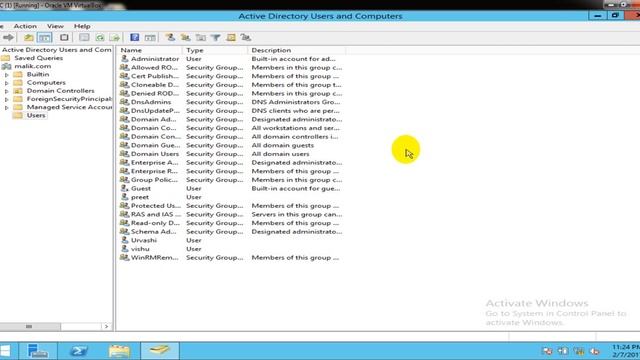Select Saved Queries in the tree

click(38, 58)
